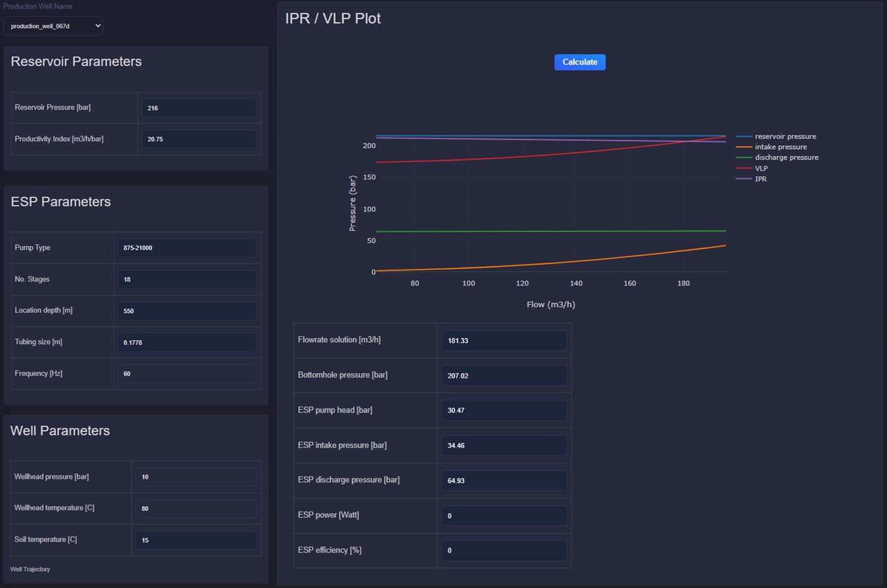Select the Tubing size input
Viewport: 887px width, 588px height.
(187, 343)
